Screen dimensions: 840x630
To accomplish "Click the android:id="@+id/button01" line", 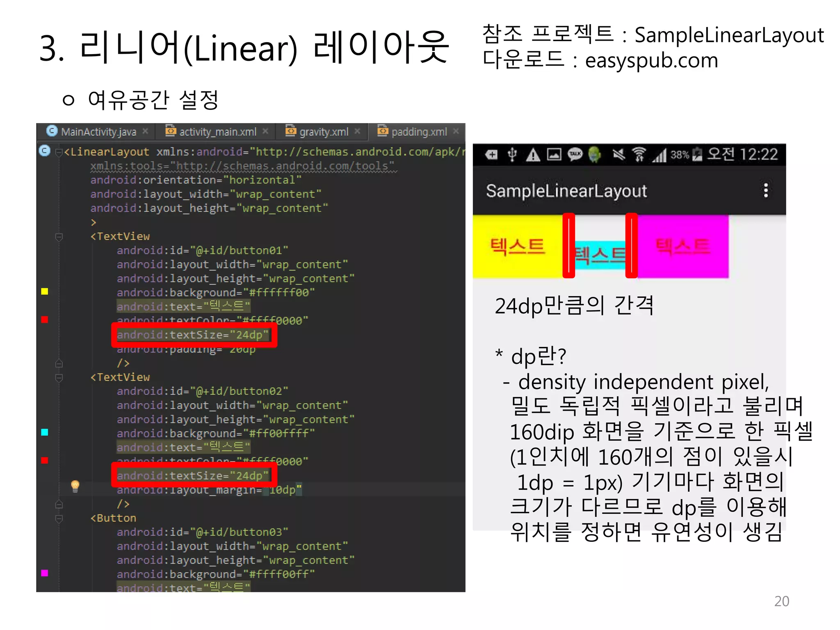I will [x=202, y=250].
